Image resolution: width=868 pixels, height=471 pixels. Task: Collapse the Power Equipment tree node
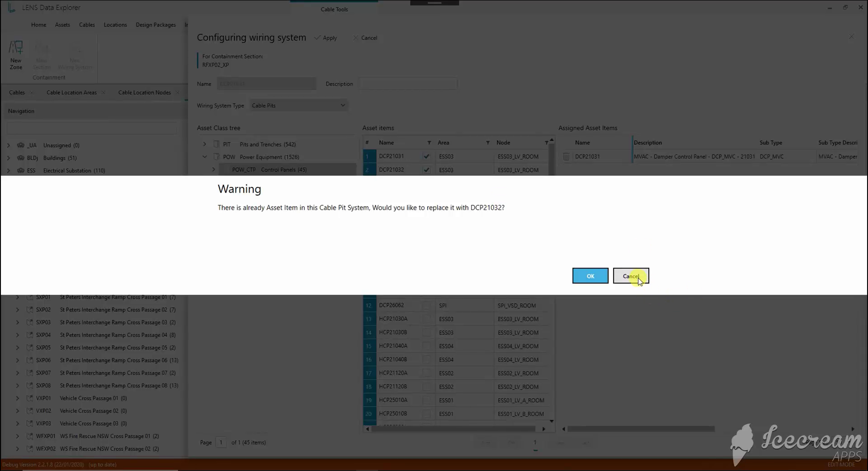[x=204, y=157]
